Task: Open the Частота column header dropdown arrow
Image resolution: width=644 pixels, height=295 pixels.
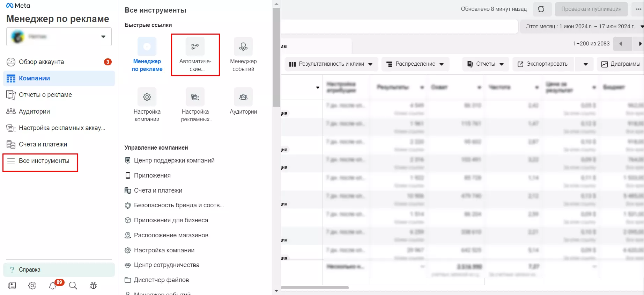Action: pyautogui.click(x=536, y=87)
